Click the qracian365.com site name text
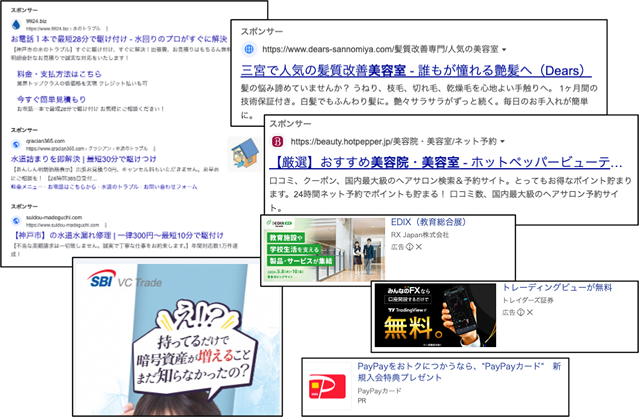 coord(45,141)
